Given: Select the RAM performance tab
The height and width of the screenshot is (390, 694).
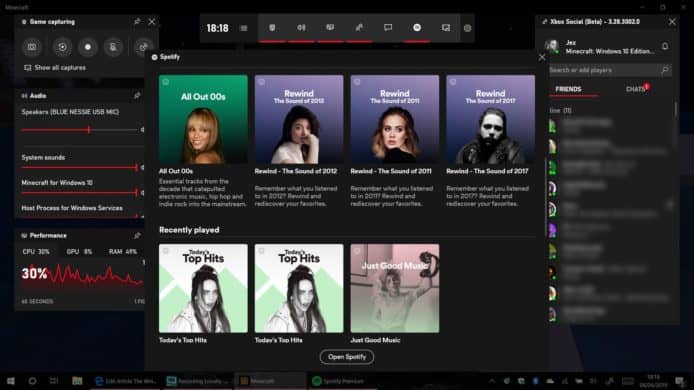Looking at the screenshot, I should [123, 251].
